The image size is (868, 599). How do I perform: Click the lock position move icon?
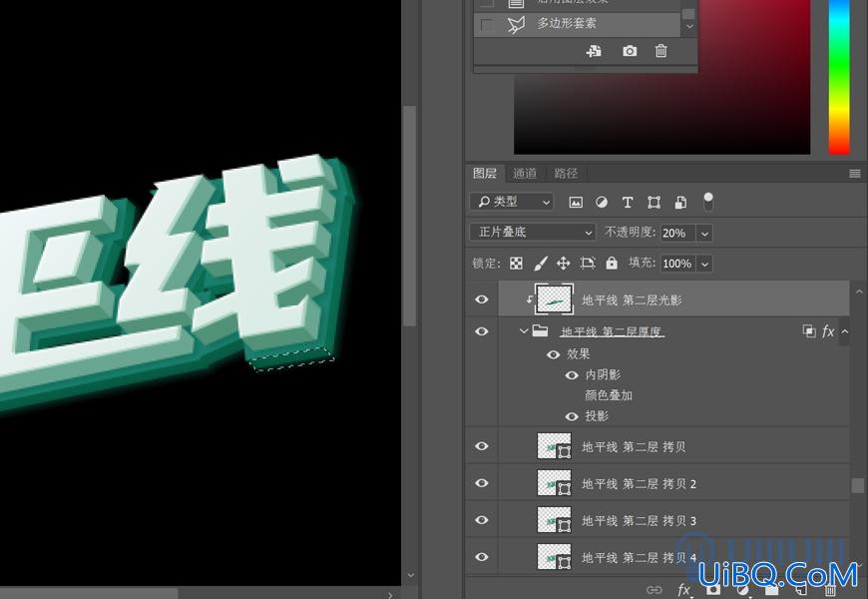(564, 264)
